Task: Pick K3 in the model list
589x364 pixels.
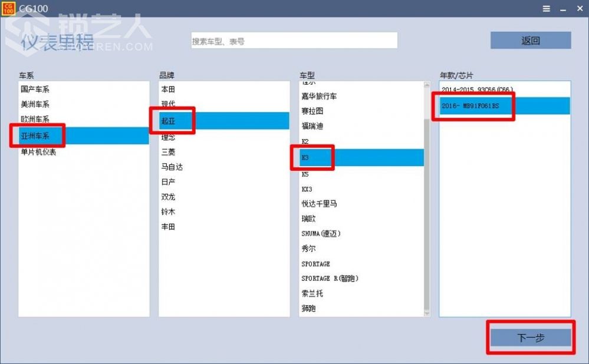Action: point(361,158)
